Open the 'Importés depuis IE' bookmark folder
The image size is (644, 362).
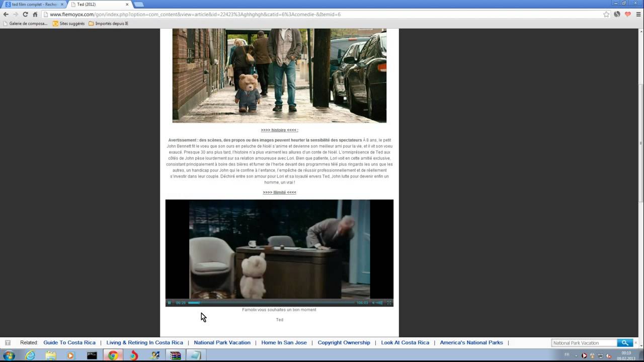[x=108, y=23]
